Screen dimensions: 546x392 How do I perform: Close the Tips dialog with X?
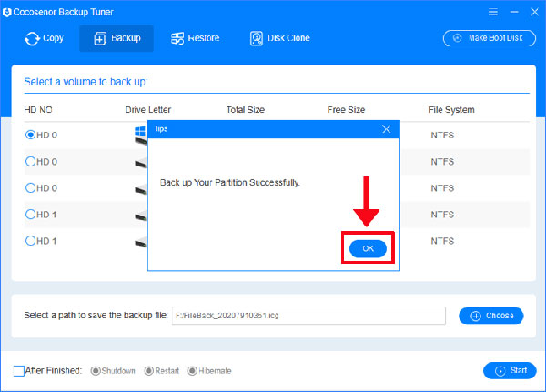[386, 129]
